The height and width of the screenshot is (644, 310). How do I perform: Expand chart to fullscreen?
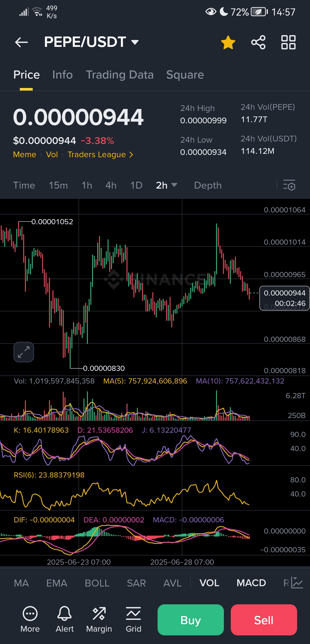coord(24,352)
